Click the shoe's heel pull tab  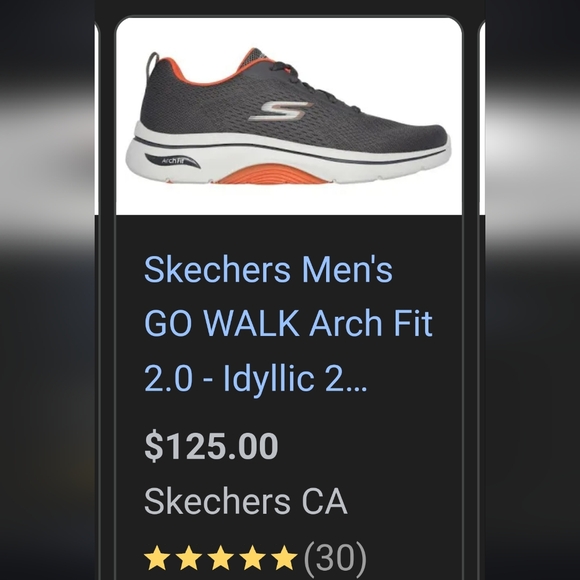152,63
